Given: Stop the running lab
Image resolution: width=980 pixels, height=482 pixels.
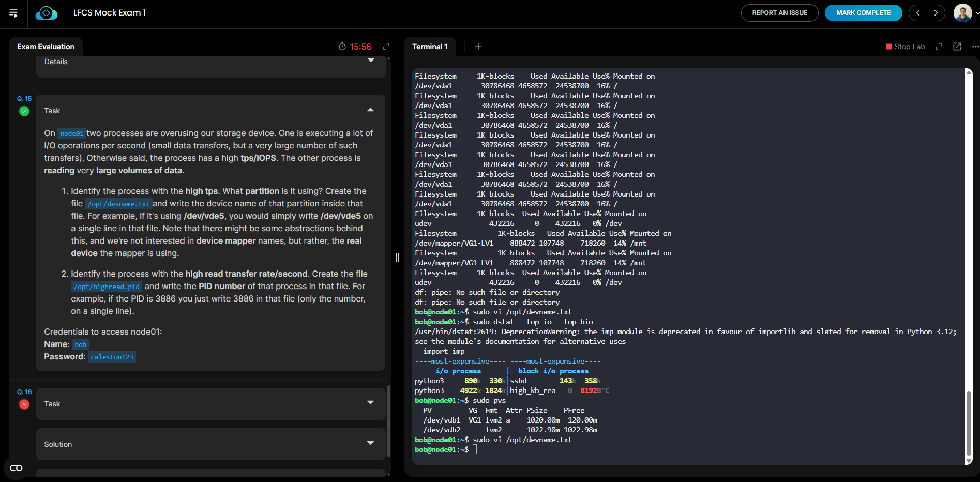Looking at the screenshot, I should (x=905, y=47).
